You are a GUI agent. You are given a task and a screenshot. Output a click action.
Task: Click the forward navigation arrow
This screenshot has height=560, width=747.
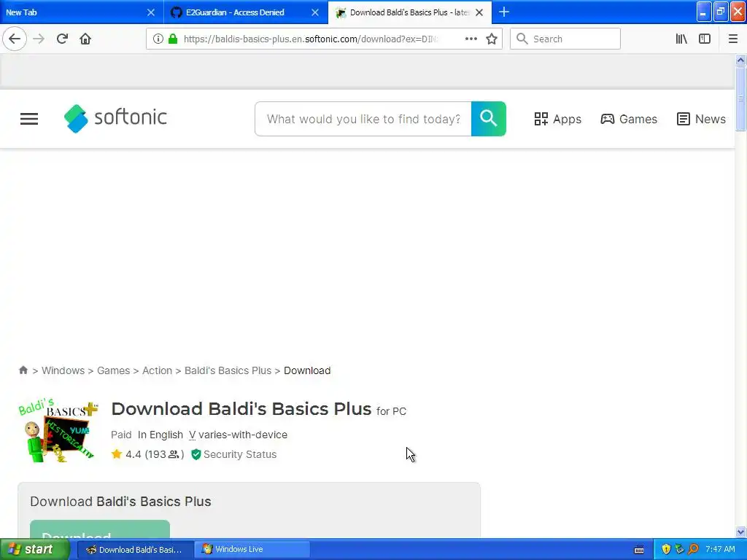point(39,39)
